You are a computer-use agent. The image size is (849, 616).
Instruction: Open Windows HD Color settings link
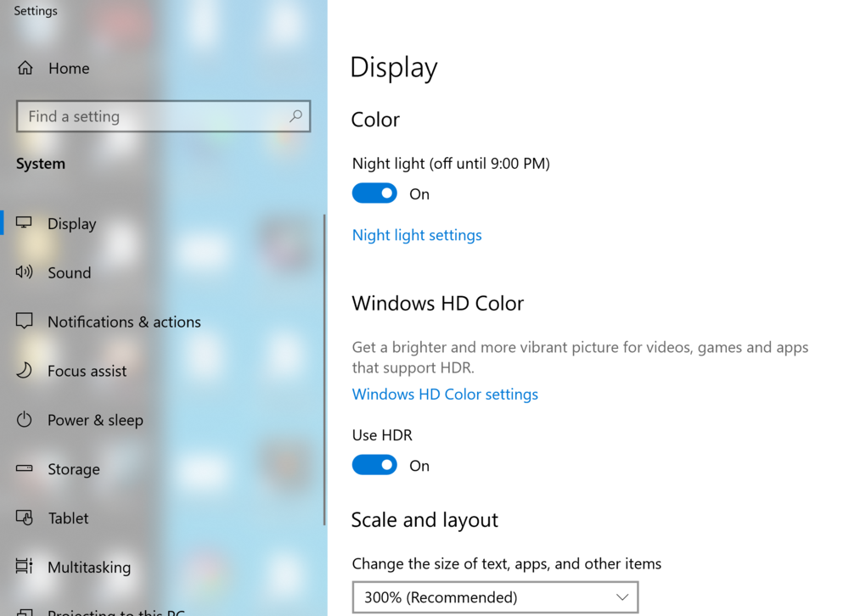pos(445,395)
